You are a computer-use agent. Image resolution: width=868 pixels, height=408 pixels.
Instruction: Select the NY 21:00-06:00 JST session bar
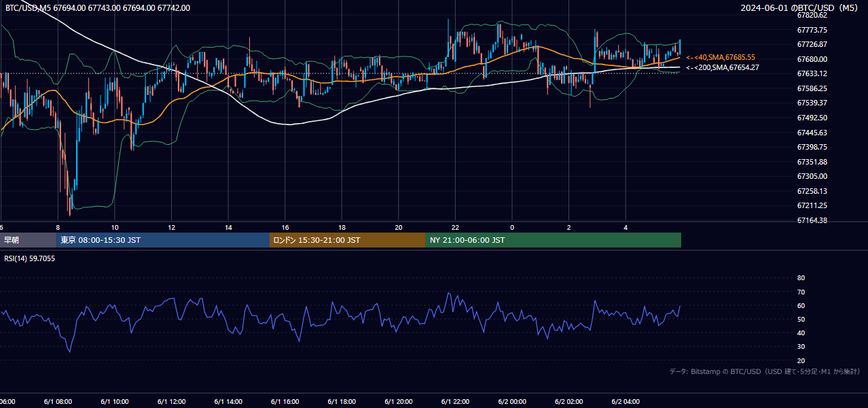554,240
